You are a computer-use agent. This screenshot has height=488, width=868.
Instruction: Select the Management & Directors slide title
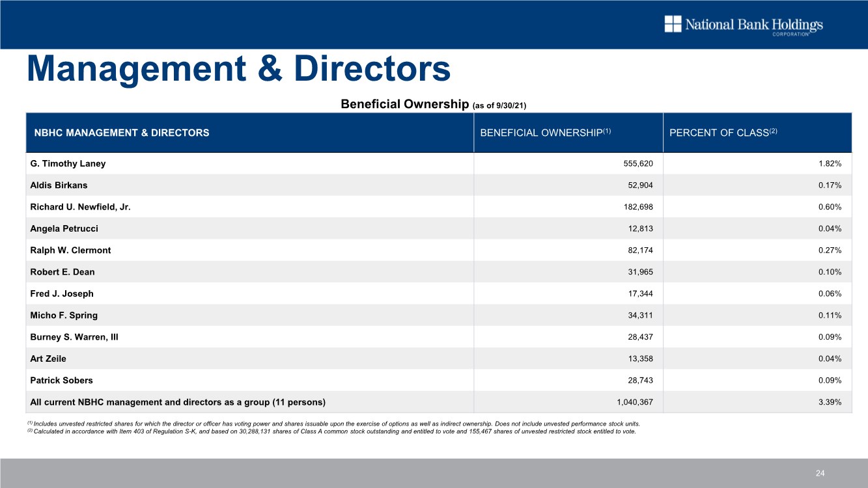238,69
